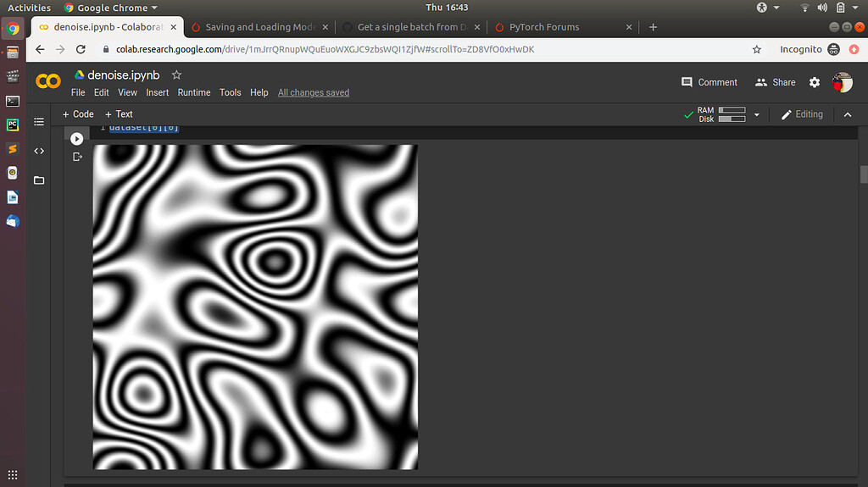Reload the Colab page
868x487 pixels.
pos(82,49)
